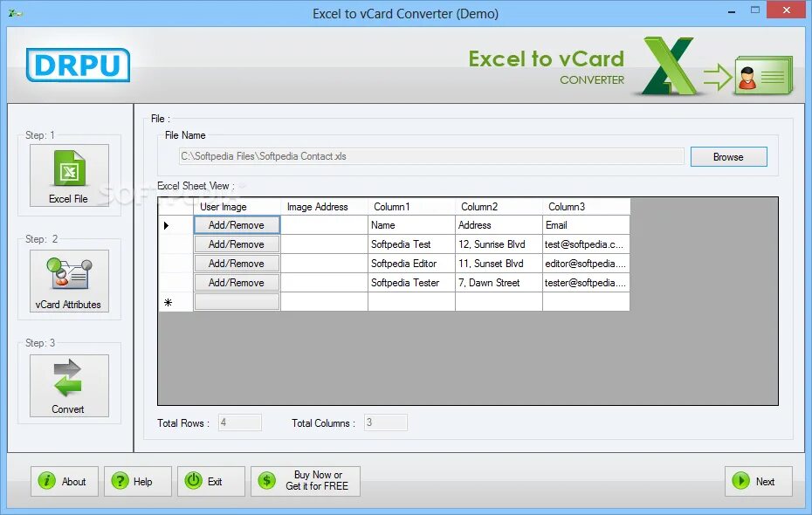The width and height of the screenshot is (812, 515).
Task: Select the 'editor@softpedia....' cell
Action: pos(586,264)
